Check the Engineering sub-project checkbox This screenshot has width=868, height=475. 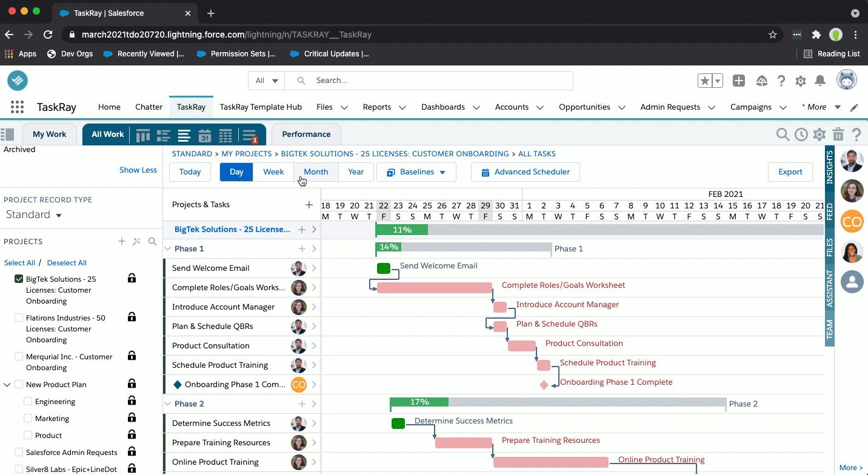tap(28, 402)
